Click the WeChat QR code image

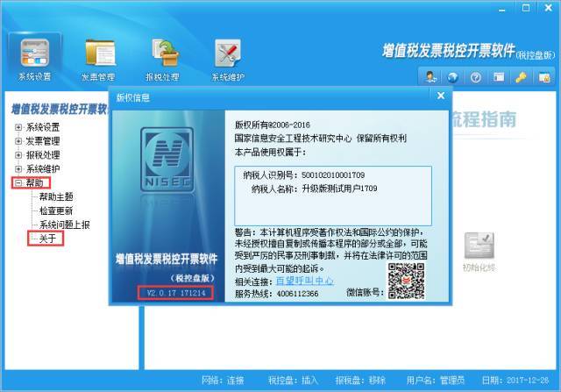tap(406, 281)
